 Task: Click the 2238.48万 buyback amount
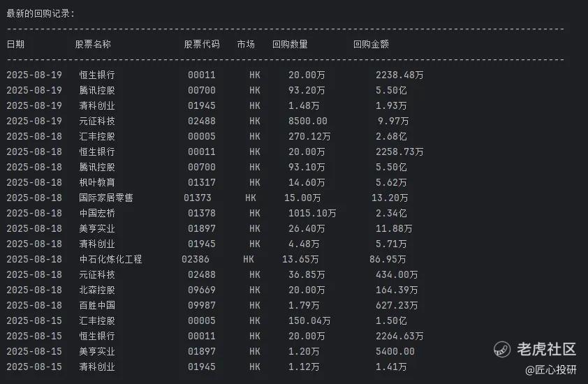[x=399, y=75]
